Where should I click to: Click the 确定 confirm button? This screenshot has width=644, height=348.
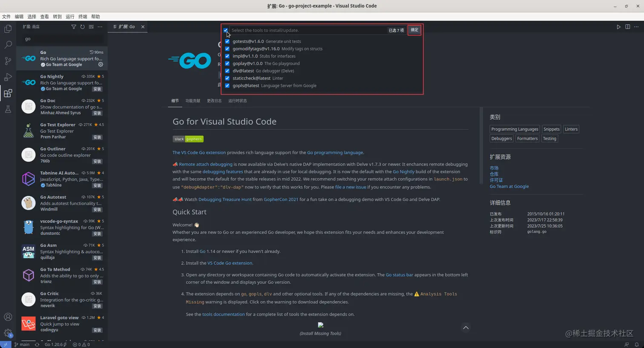point(414,30)
